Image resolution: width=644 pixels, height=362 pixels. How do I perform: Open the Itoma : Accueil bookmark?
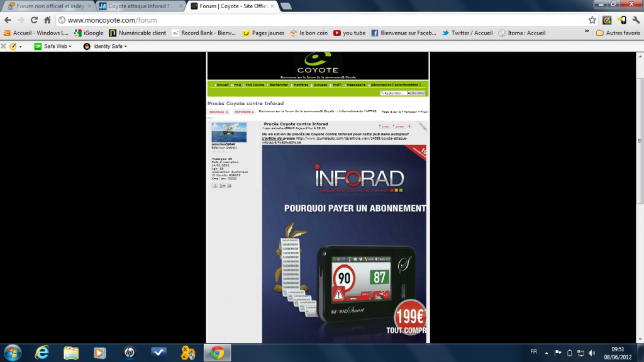522,33
